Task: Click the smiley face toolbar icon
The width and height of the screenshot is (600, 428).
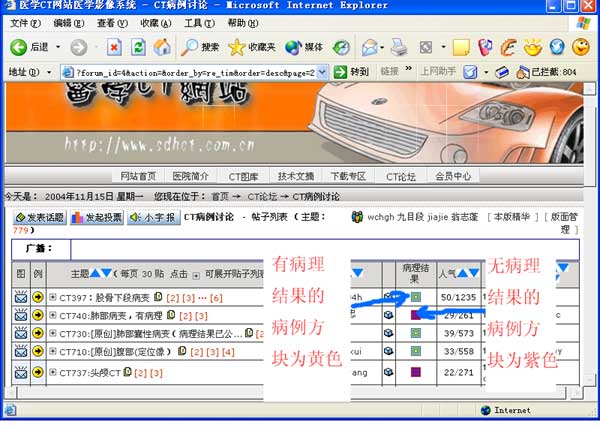Action: point(580,47)
